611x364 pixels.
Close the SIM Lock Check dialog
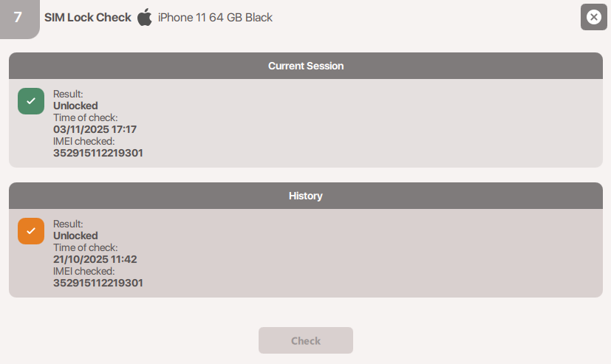[593, 17]
